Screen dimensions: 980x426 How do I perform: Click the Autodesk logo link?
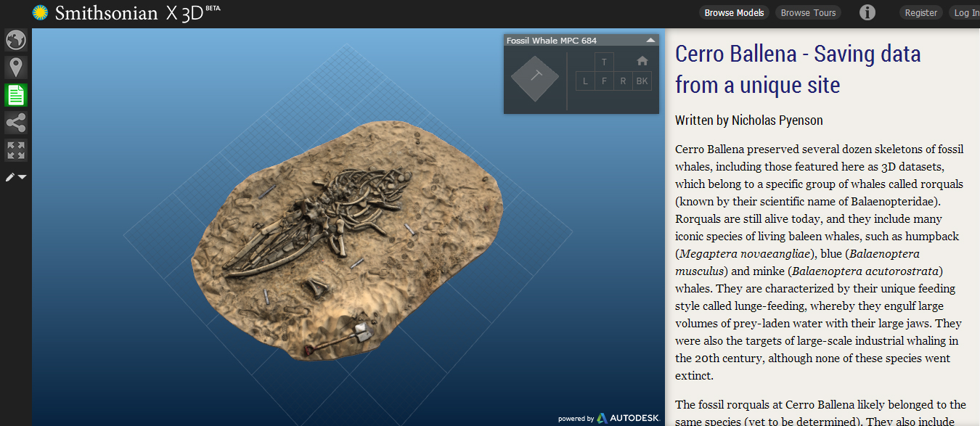(628, 418)
